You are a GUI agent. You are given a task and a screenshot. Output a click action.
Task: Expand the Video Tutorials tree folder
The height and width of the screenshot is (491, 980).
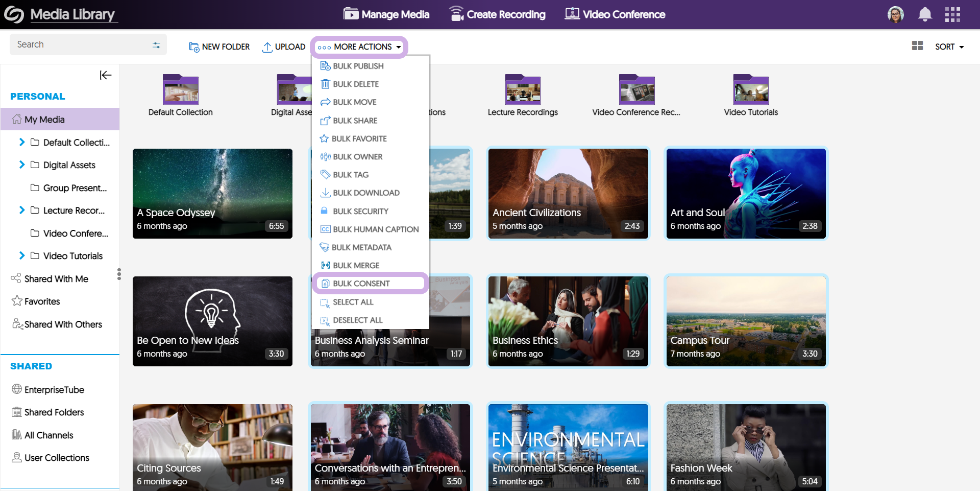click(x=22, y=255)
